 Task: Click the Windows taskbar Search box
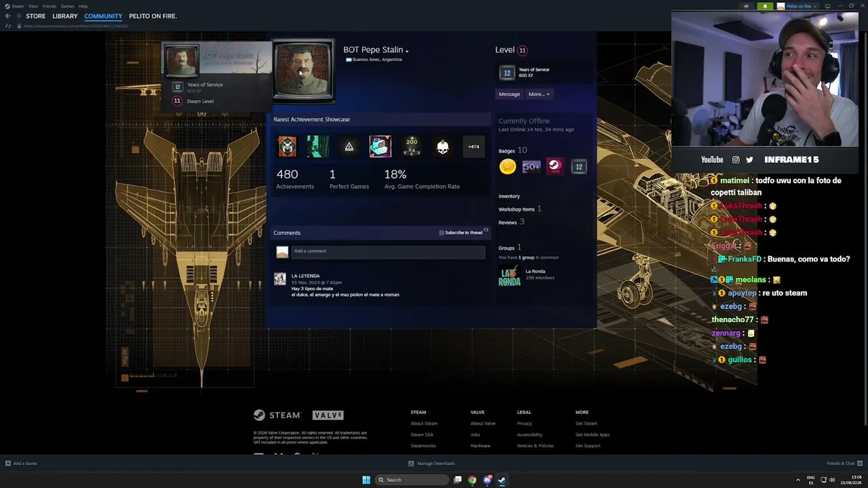coord(411,480)
